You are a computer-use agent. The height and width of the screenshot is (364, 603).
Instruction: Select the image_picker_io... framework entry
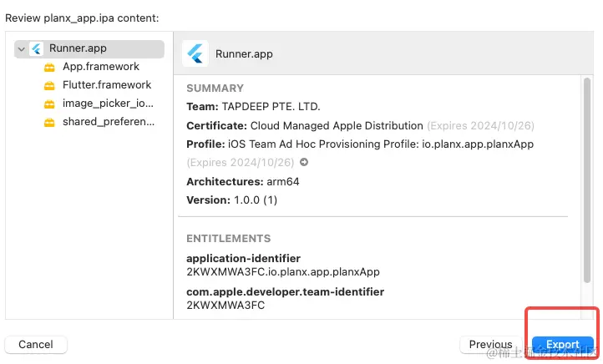108,104
